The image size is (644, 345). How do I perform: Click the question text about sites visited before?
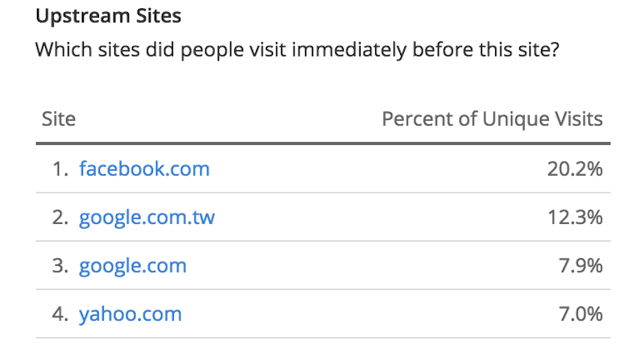[x=297, y=50]
